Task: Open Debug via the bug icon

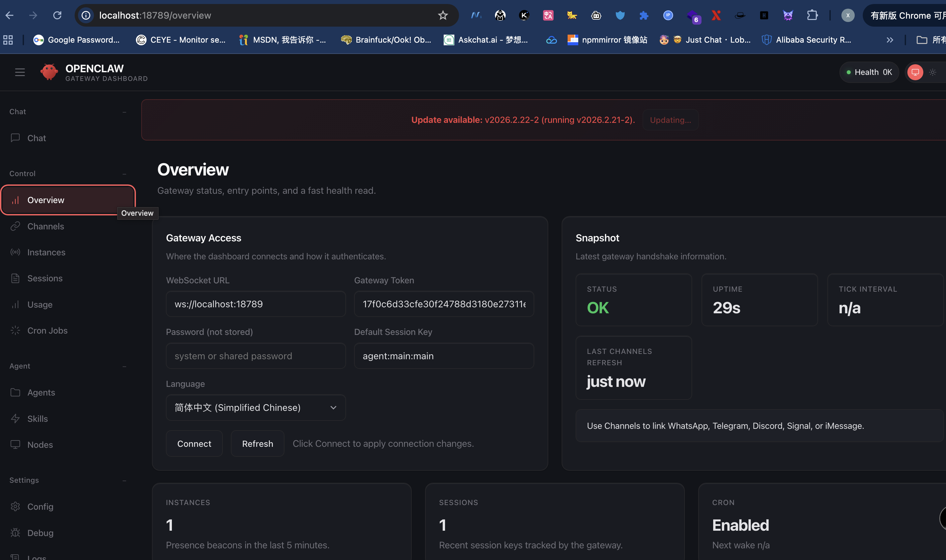Action: coord(15,532)
